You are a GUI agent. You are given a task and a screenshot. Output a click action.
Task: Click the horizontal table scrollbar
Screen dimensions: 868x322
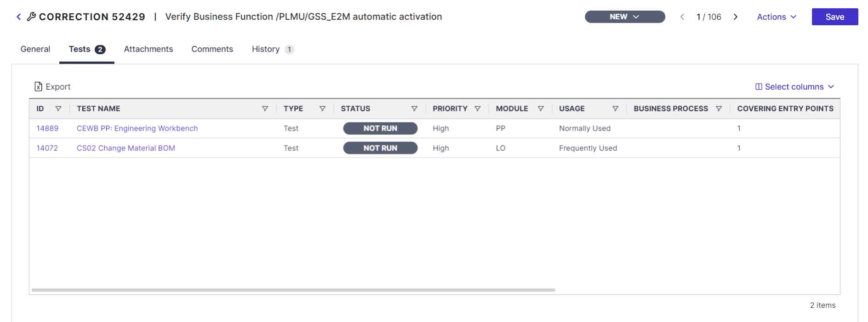(293, 290)
